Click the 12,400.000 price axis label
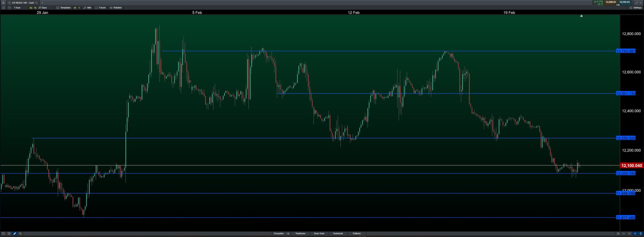 point(631,111)
